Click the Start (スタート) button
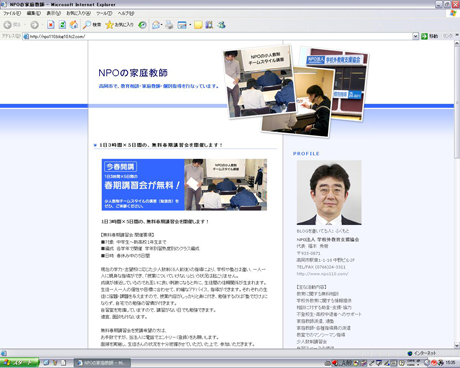 (19, 363)
